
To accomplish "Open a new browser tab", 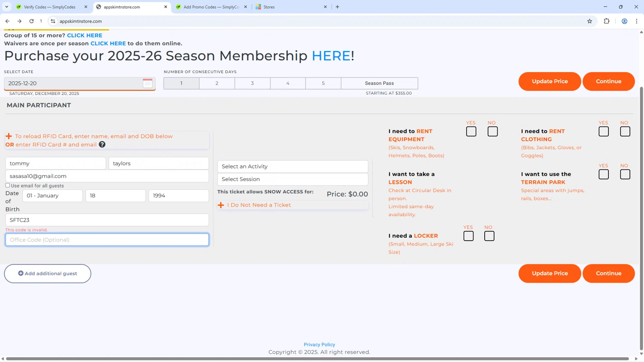I will coord(337,7).
